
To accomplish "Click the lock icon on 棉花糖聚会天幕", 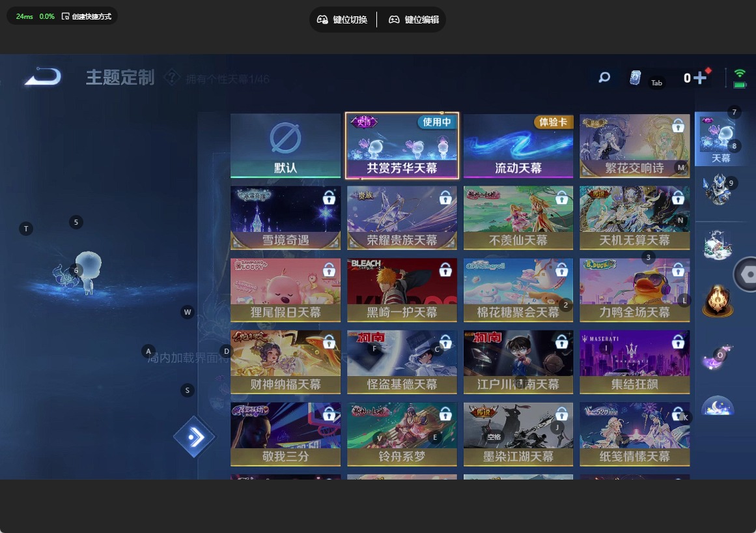I will tap(562, 270).
